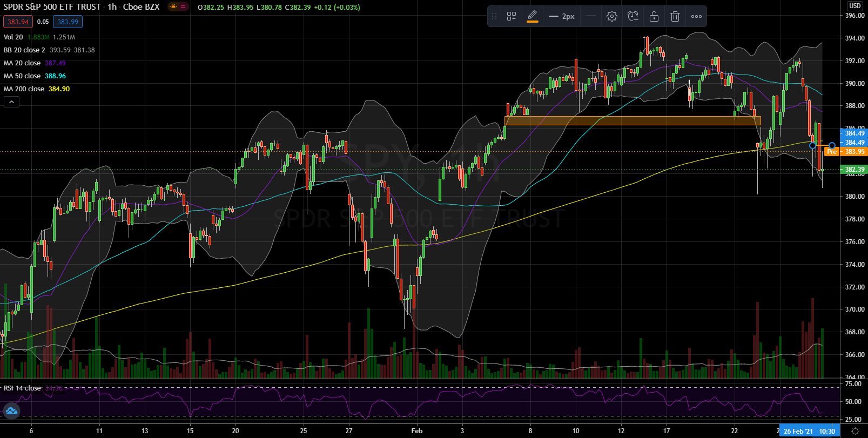Click the 394.00 price scale label

pos(854,38)
